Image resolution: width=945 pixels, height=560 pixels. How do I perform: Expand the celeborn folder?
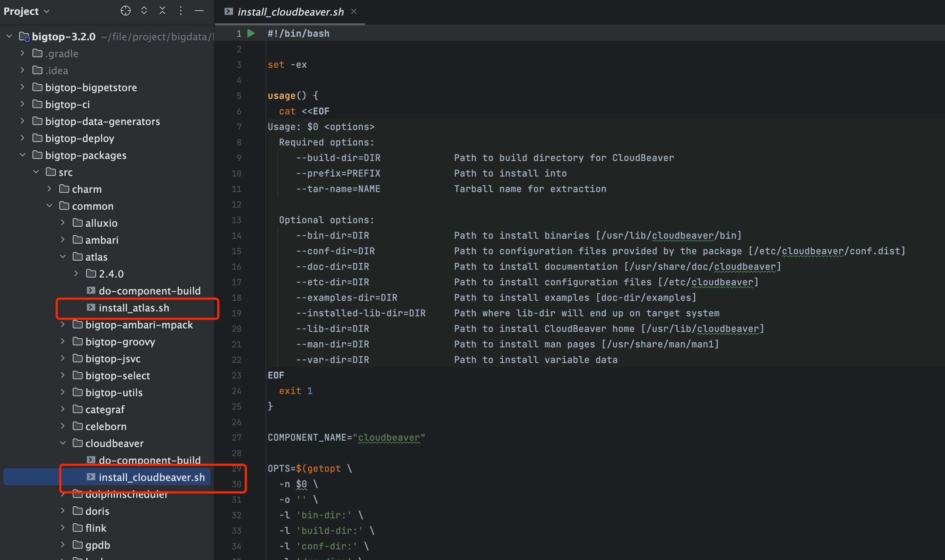(x=63, y=426)
